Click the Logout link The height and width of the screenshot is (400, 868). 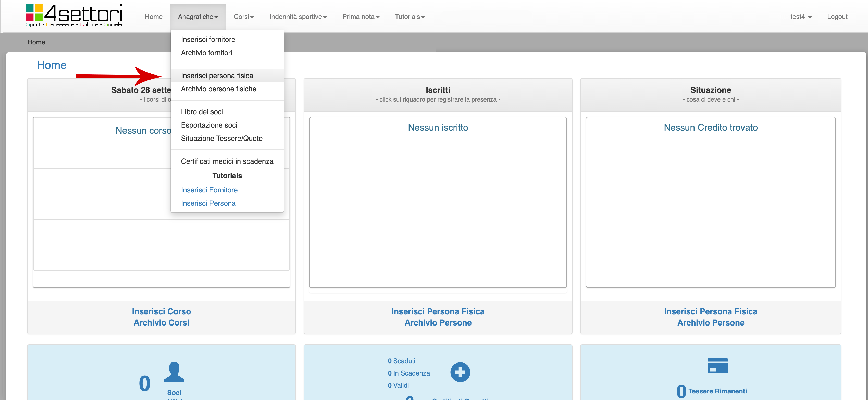click(837, 17)
